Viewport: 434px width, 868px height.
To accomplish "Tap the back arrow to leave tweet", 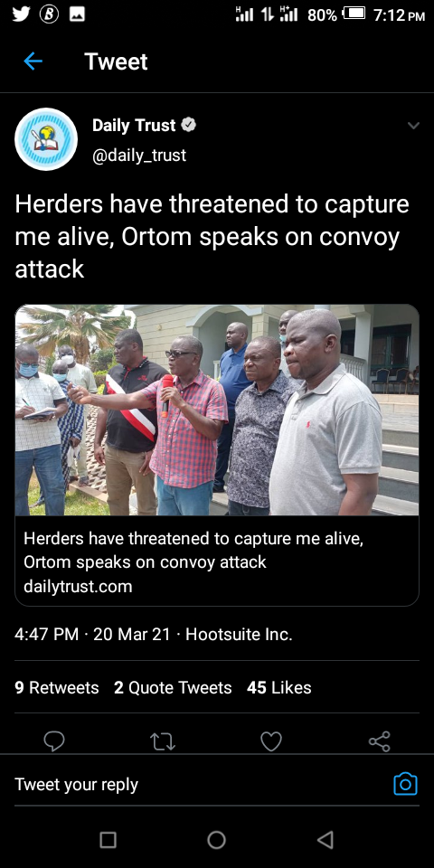I will 33,61.
